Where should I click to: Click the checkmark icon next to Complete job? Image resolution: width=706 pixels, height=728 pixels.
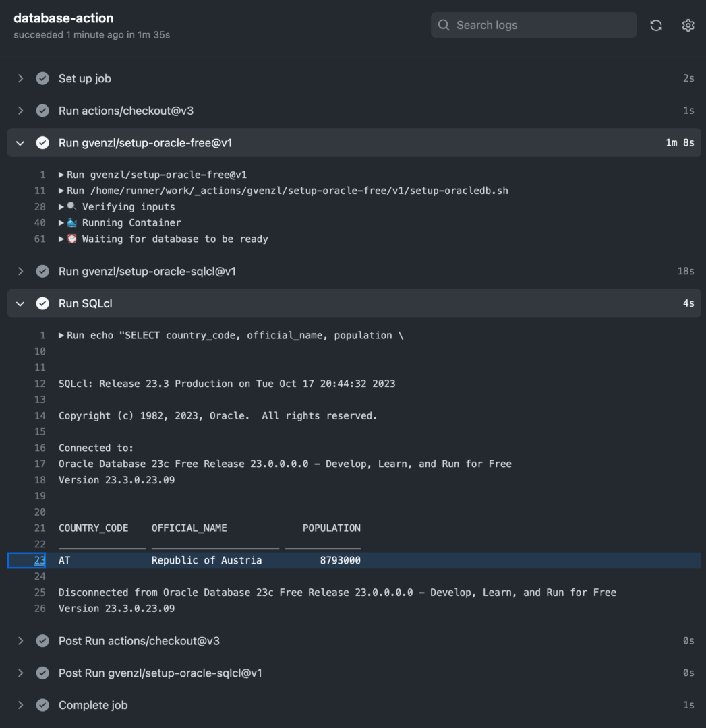(x=42, y=704)
